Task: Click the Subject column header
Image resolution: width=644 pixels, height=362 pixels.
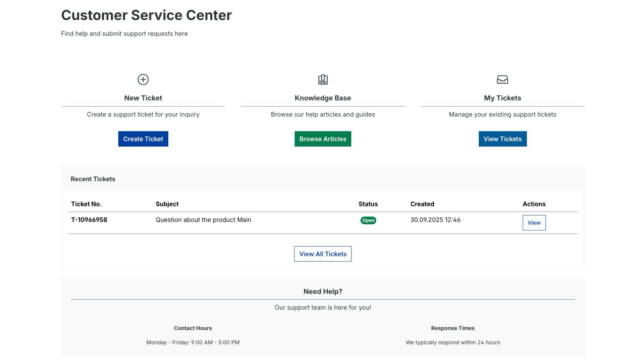Action: click(x=167, y=204)
